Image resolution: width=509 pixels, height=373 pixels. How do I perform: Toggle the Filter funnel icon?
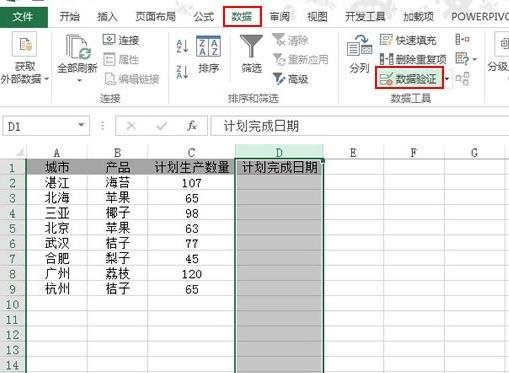251,46
